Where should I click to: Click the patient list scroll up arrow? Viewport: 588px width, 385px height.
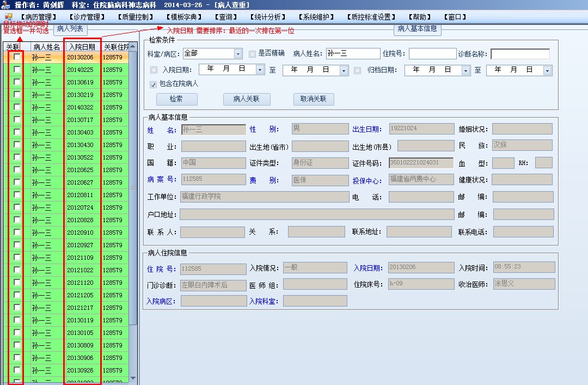pyautogui.click(x=133, y=46)
